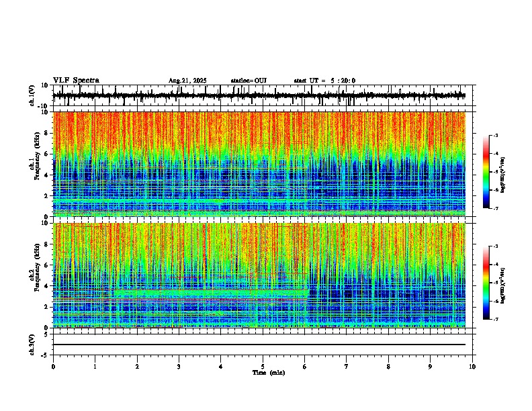The image size is (532, 411).
Task: Click time axis tick label "4"
Action: point(220,367)
